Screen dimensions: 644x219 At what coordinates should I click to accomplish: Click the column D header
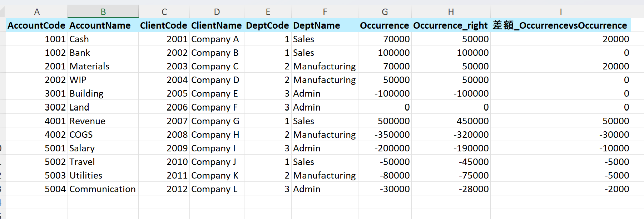tap(217, 12)
